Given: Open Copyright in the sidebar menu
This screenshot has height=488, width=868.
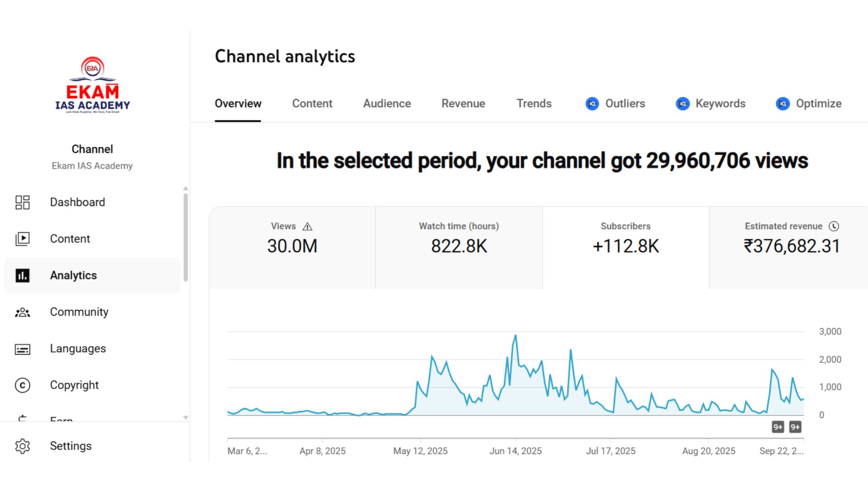Looking at the screenshot, I should [x=92, y=385].
